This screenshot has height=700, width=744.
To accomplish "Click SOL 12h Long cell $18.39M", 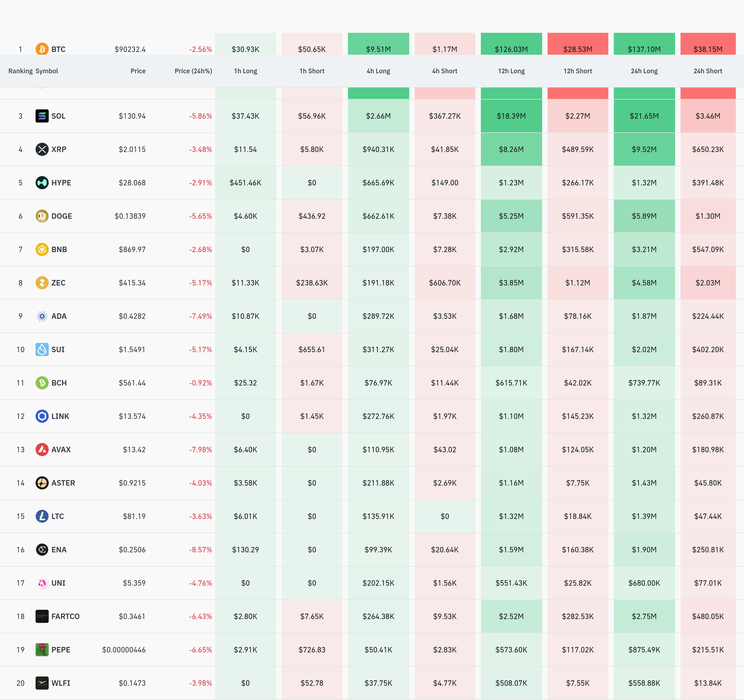I will tap(511, 116).
